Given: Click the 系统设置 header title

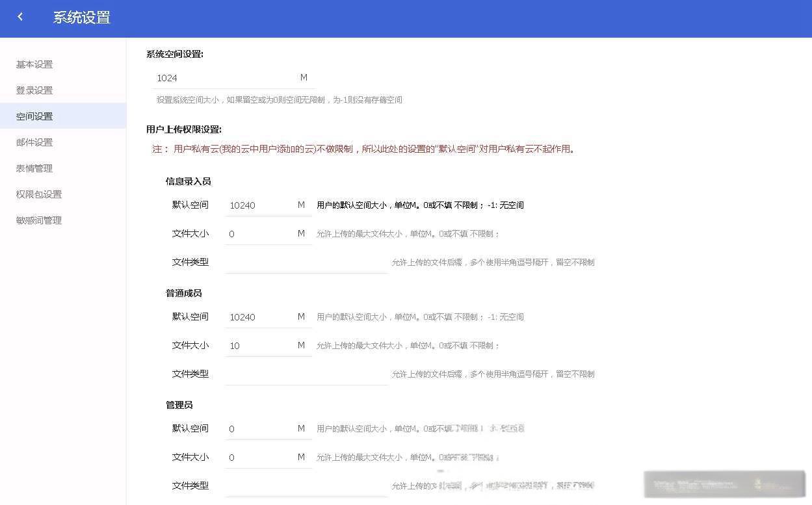Looking at the screenshot, I should coord(82,18).
